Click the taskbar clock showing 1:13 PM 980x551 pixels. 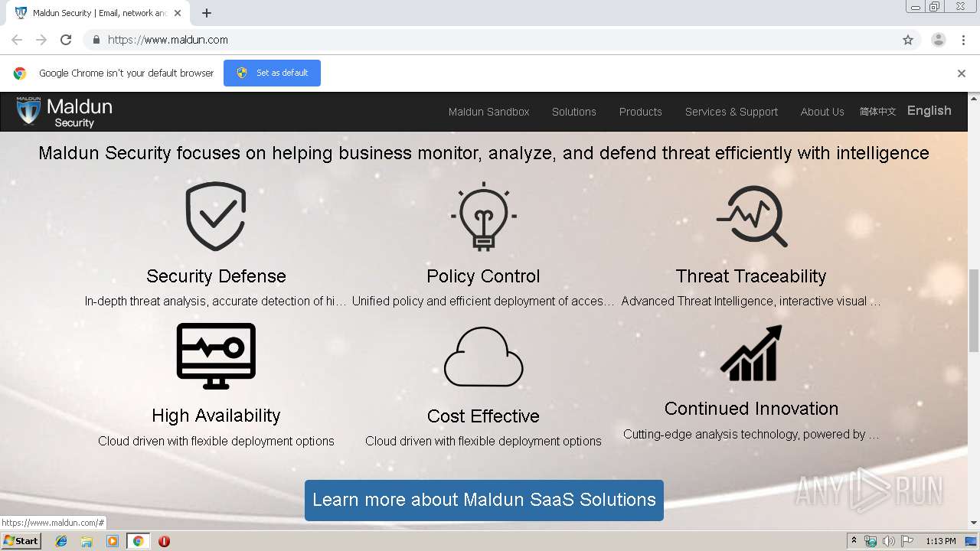(x=940, y=541)
